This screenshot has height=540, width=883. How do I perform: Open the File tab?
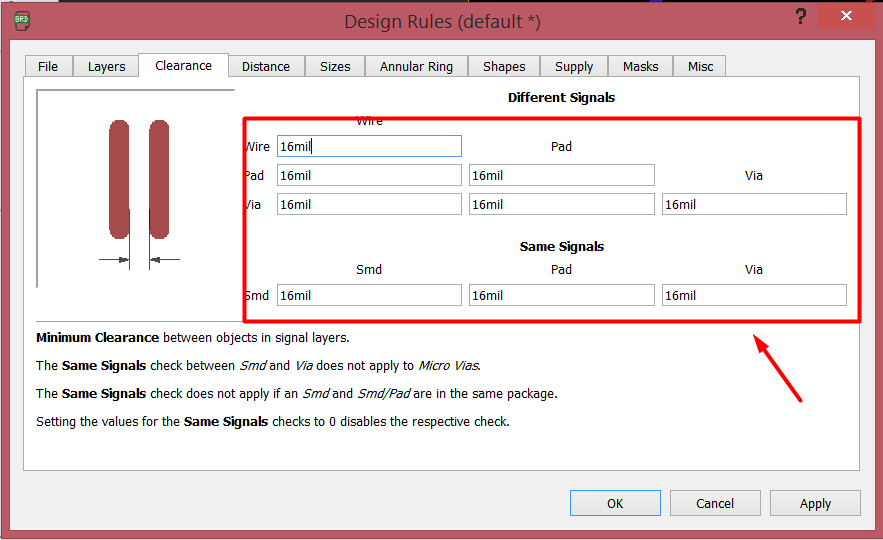[48, 67]
